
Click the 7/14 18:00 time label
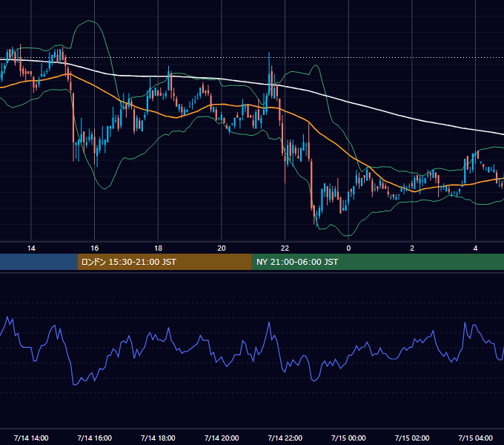[x=158, y=438]
